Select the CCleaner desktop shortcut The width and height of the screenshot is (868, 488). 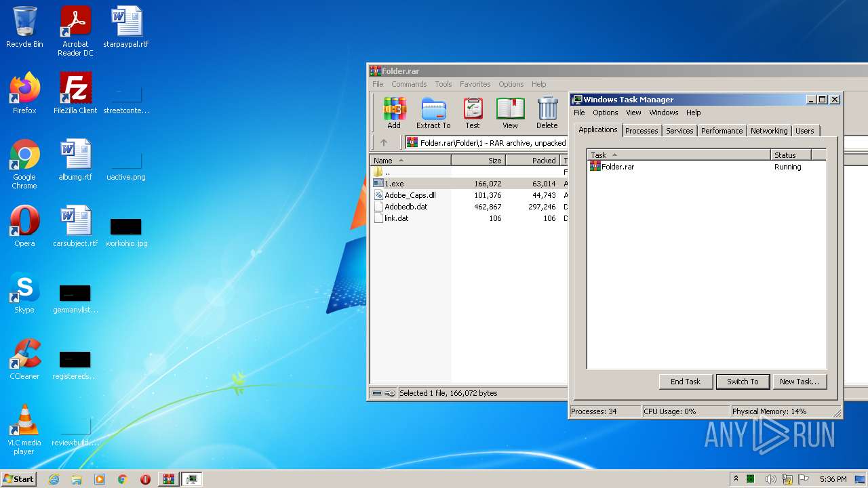click(24, 359)
